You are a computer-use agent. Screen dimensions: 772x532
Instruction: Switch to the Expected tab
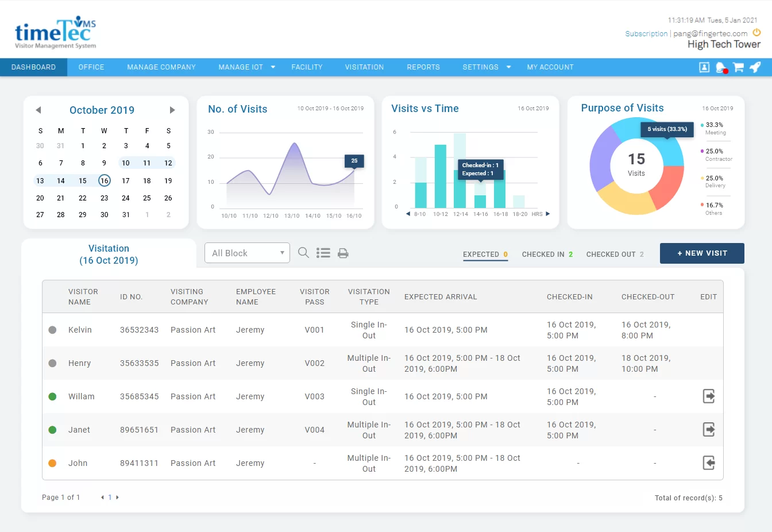pos(485,255)
